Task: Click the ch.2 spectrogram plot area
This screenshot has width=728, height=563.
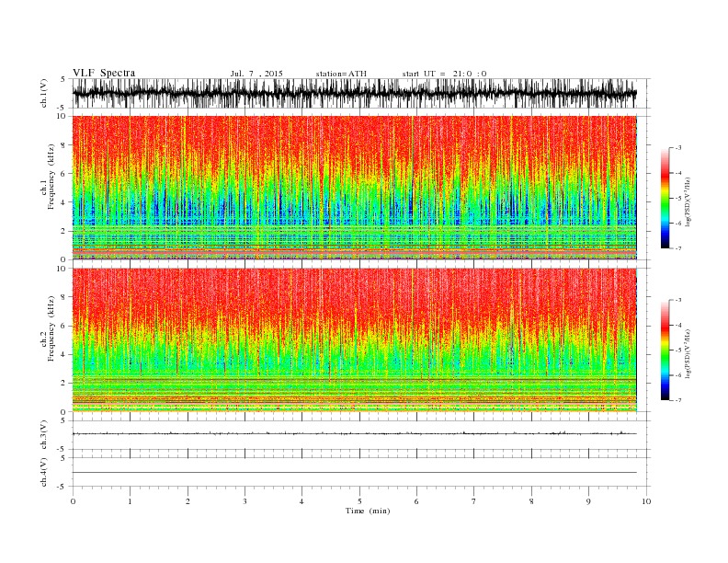Action: 354,340
